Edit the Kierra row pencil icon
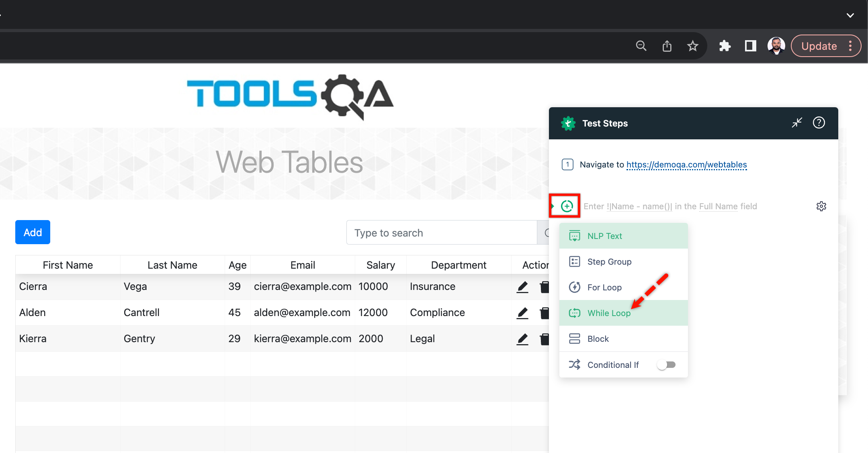This screenshot has width=868, height=453. click(522, 339)
